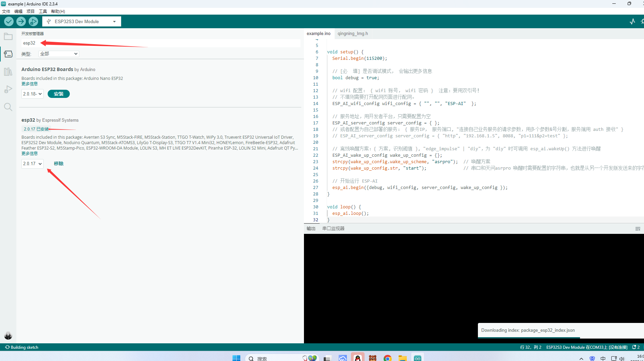Viewport: 644px width, 361px height.
Task: Switch to the 串口监视器 tab
Action: tap(333, 228)
